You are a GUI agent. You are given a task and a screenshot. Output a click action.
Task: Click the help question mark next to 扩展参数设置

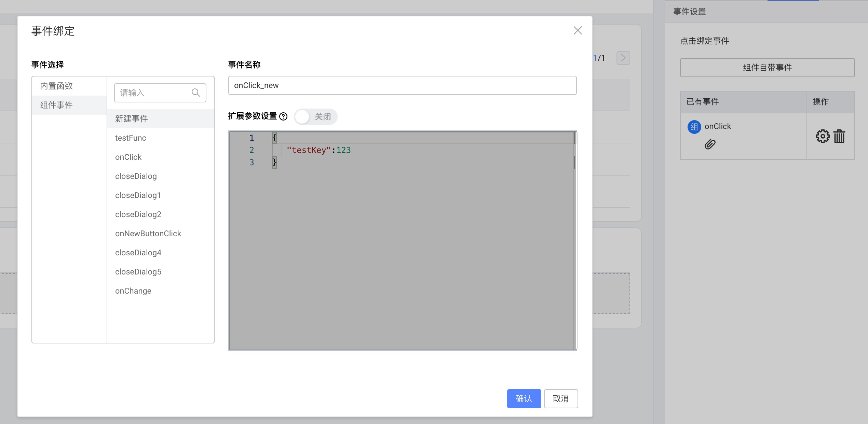283,117
